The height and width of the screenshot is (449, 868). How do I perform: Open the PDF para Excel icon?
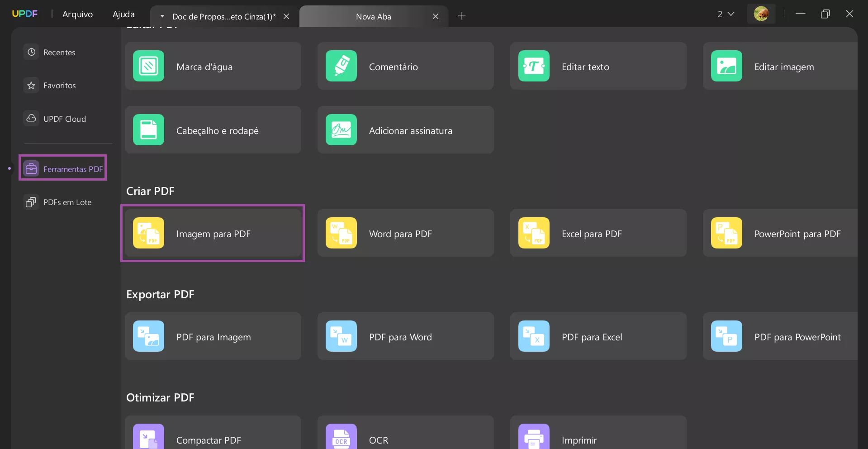(x=534, y=336)
